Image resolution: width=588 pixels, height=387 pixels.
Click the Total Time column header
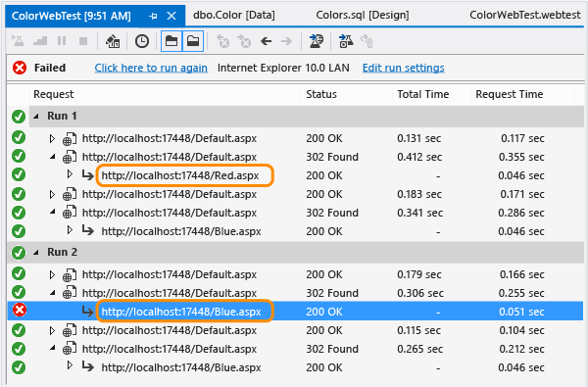pyautogui.click(x=423, y=94)
